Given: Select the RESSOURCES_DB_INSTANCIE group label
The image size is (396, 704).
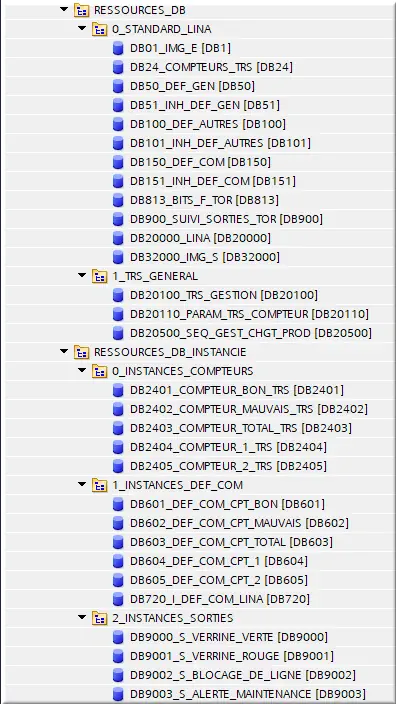Looking at the screenshot, I should 170,352.
